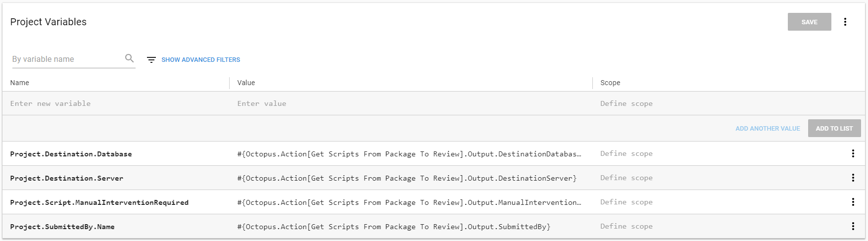Focus the By variable name search field
868x241 pixels.
pos(67,59)
